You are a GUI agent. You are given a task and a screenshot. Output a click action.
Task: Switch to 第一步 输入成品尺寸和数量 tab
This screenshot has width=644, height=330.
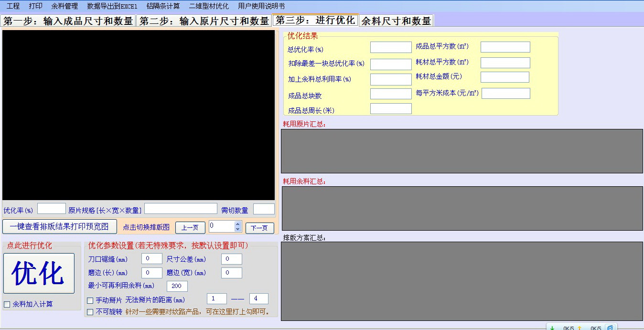[68, 21]
